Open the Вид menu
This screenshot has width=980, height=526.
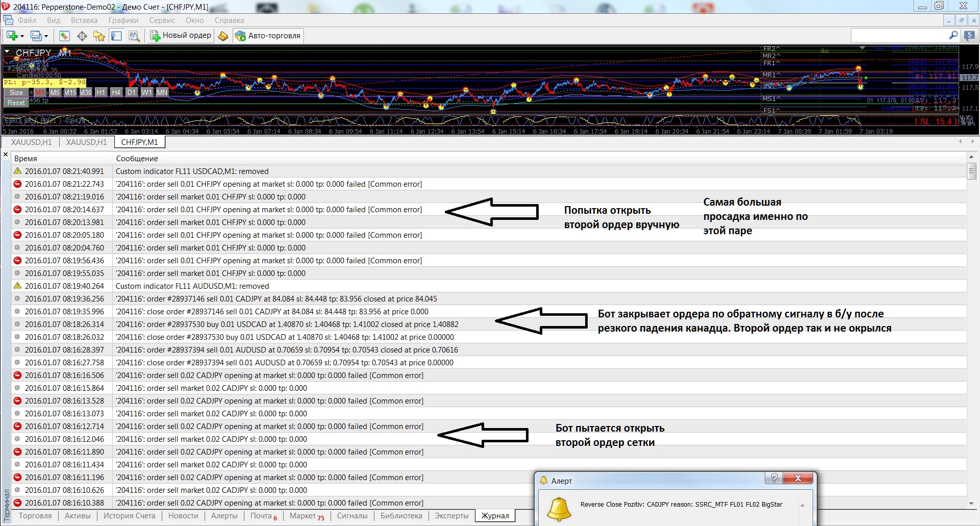click(54, 20)
